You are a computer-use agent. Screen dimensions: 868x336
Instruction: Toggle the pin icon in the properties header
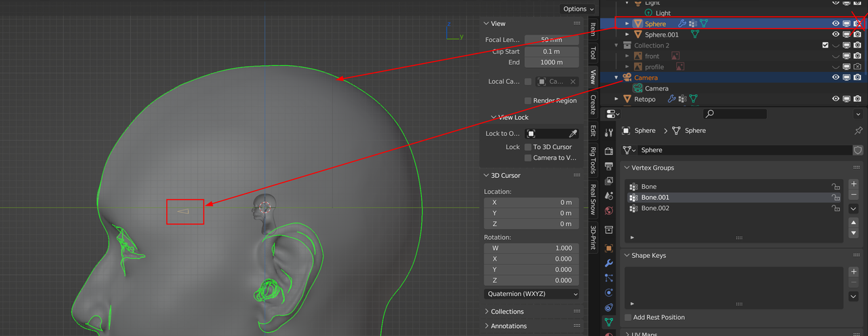tap(859, 130)
